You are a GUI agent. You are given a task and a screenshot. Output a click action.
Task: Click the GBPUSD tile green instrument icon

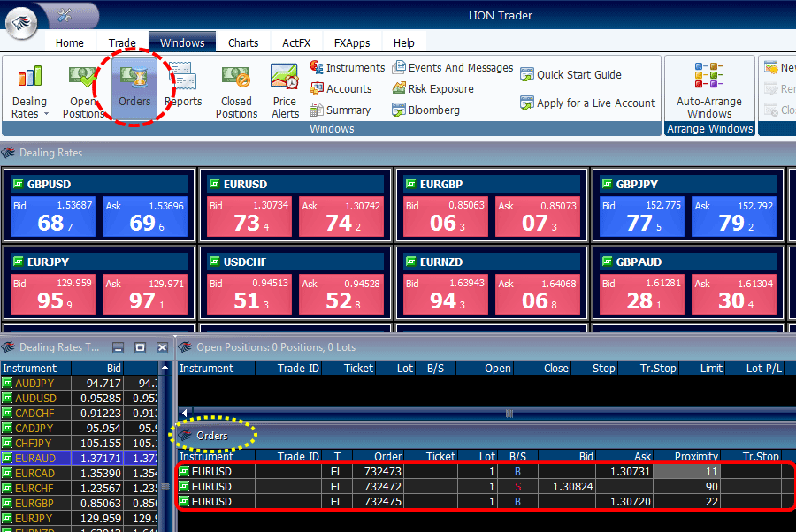pyautogui.click(x=19, y=184)
